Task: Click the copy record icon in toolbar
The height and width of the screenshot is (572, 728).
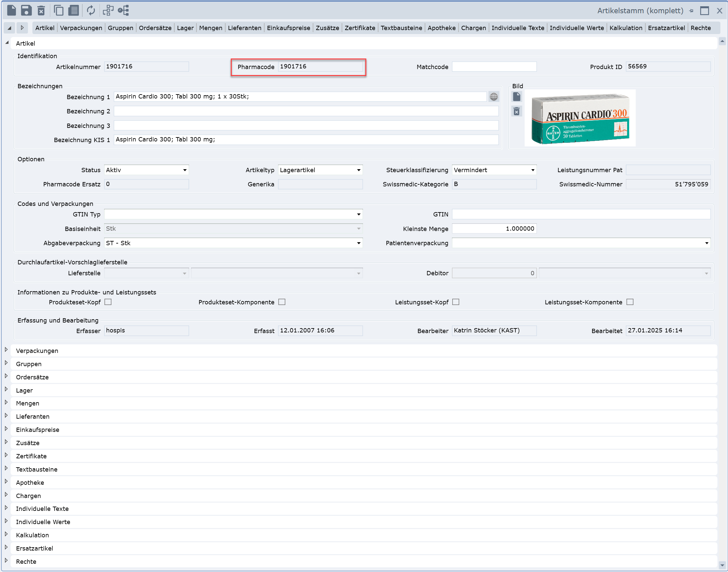Action: point(59,10)
